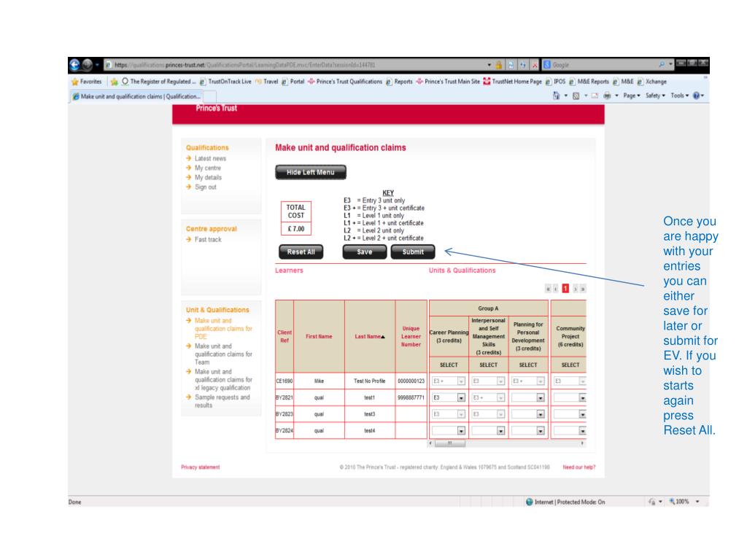Click the RSS feeds icon in command bar

pyautogui.click(x=576, y=96)
